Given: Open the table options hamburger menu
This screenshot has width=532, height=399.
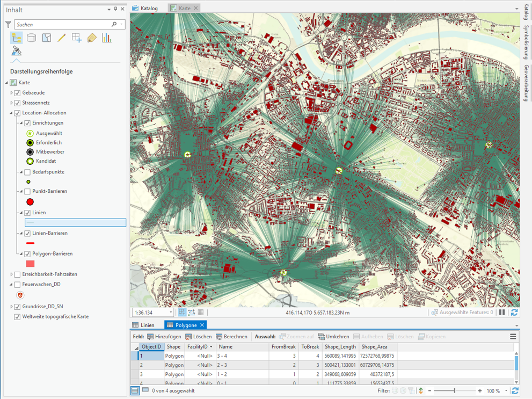Looking at the screenshot, I should pyautogui.click(x=513, y=337).
